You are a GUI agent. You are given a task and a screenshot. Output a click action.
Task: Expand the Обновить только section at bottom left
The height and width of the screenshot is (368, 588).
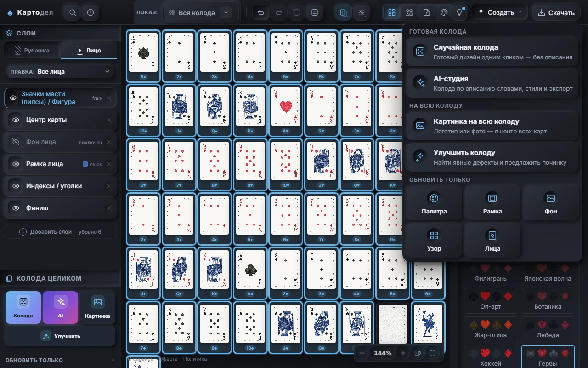(x=60, y=360)
